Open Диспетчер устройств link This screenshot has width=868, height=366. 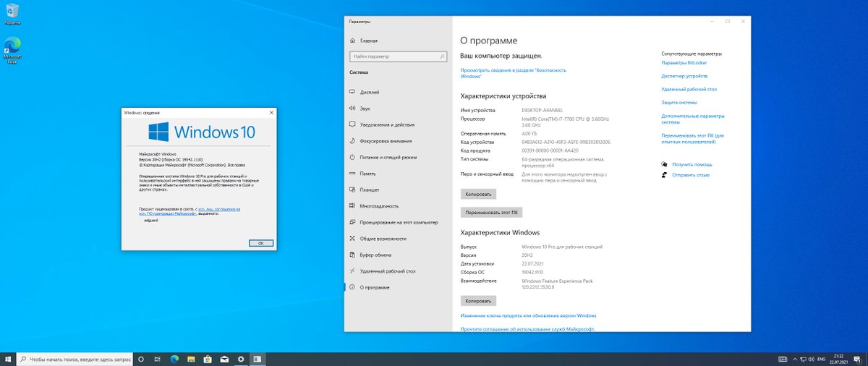[x=684, y=76]
